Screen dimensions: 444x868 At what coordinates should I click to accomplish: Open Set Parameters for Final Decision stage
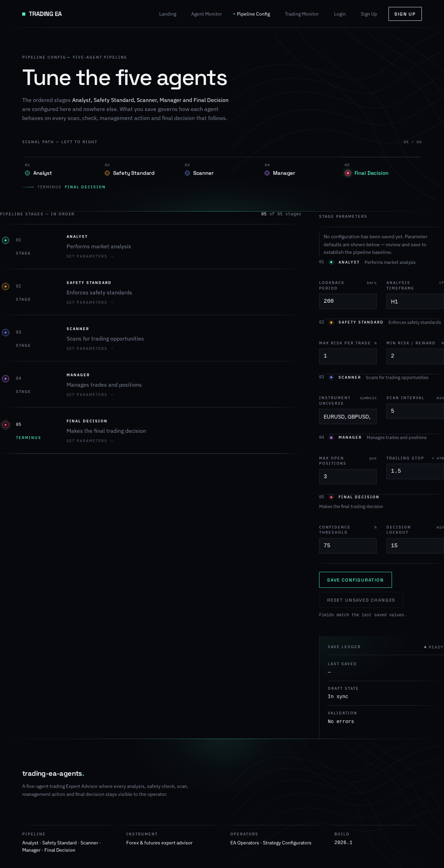click(90, 441)
